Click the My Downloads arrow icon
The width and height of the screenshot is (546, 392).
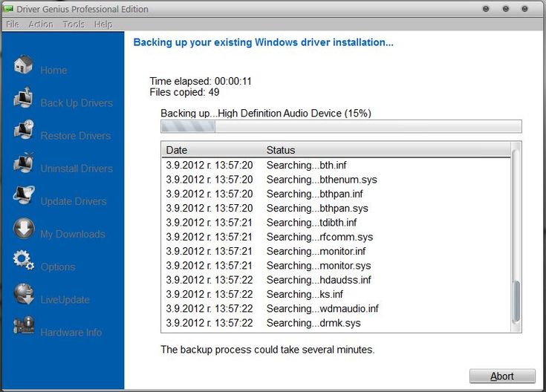(x=24, y=229)
